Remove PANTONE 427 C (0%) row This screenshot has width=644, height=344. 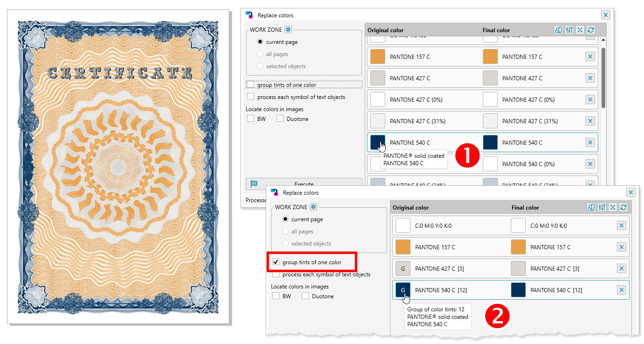(x=590, y=99)
